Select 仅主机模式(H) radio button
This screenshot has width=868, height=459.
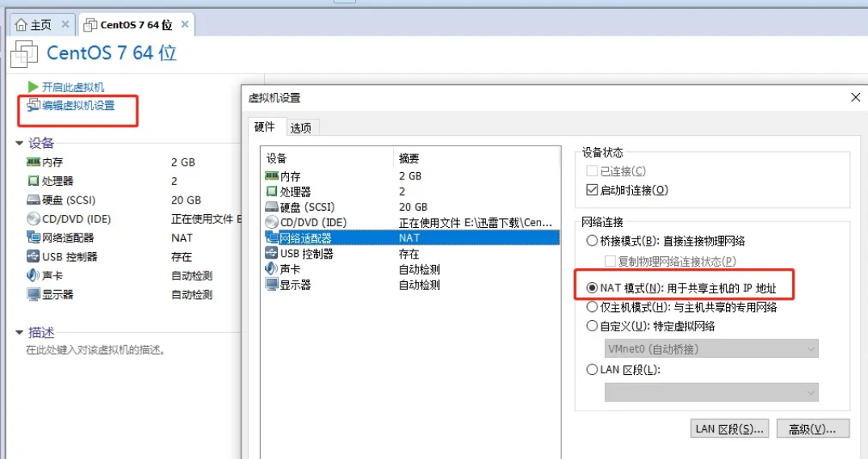tap(592, 306)
